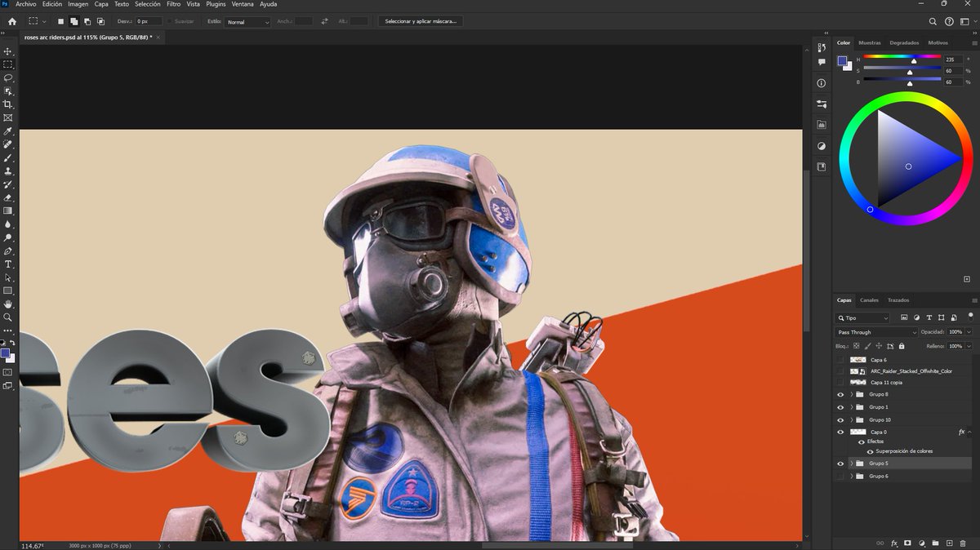Switch to the Canales tab
Viewport: 980px width, 550px height.
(870, 300)
